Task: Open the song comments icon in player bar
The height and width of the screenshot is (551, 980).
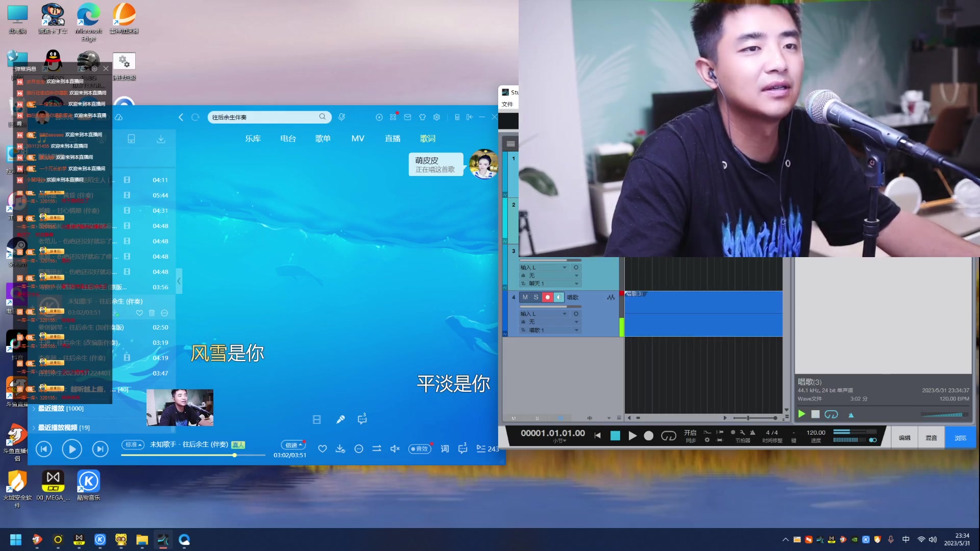Action: pyautogui.click(x=463, y=449)
